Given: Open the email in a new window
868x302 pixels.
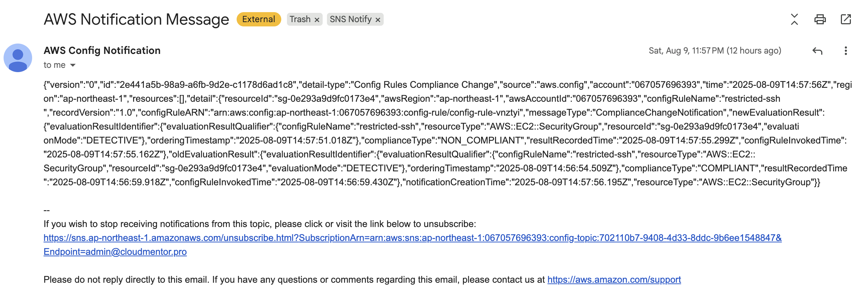Looking at the screenshot, I should (846, 19).
